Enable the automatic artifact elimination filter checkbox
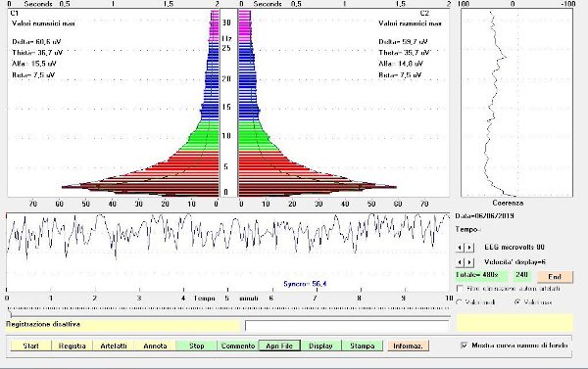This screenshot has width=588, height=369. pyautogui.click(x=460, y=289)
